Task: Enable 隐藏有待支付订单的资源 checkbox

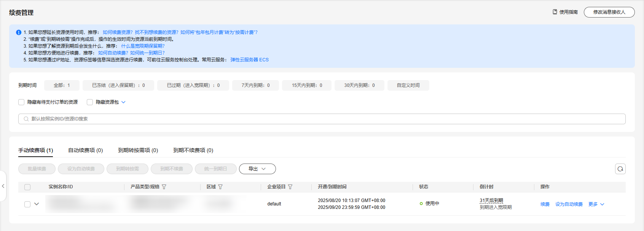Action: pyautogui.click(x=21, y=102)
